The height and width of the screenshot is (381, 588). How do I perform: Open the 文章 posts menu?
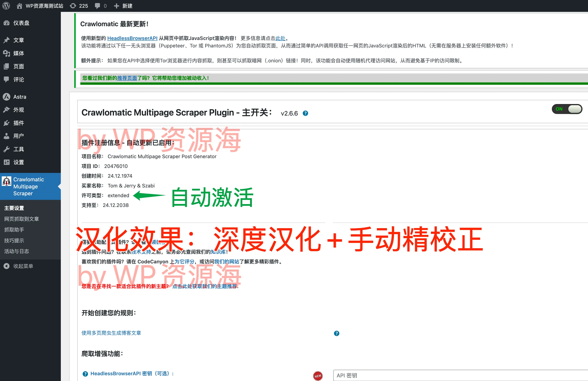click(30, 40)
